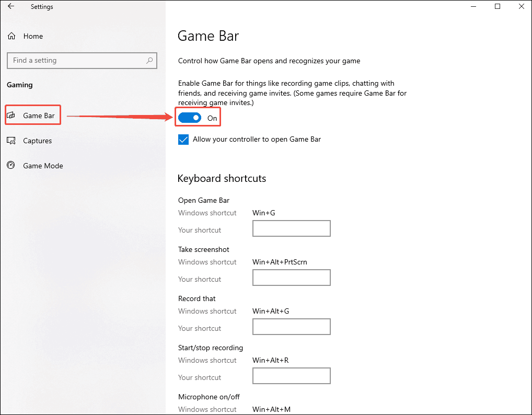Open the Captures settings page
This screenshot has width=532, height=415.
tap(37, 140)
